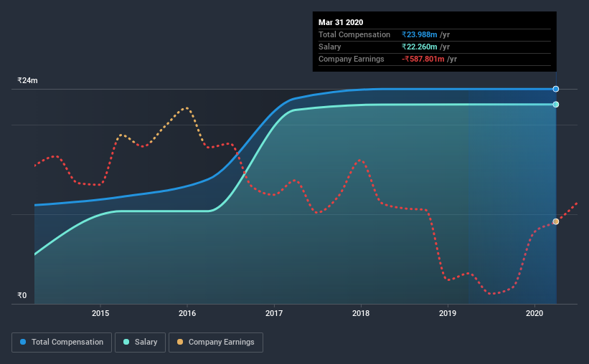Click the ₹23.988m total compensation value

click(x=419, y=34)
